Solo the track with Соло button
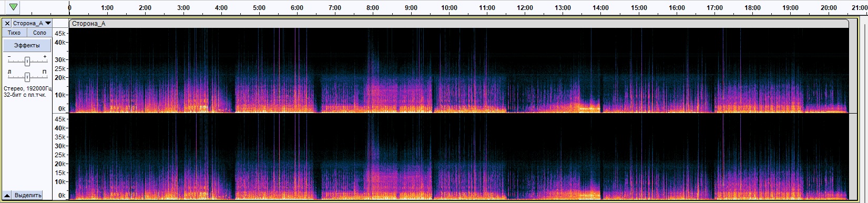Screen dimensions: 868x203 point(39,33)
